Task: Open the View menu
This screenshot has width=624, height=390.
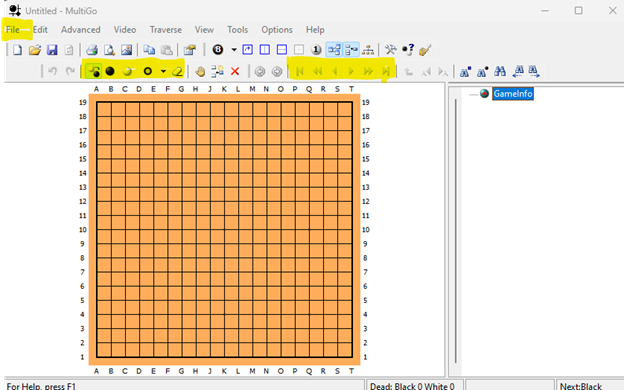Action: (x=204, y=30)
